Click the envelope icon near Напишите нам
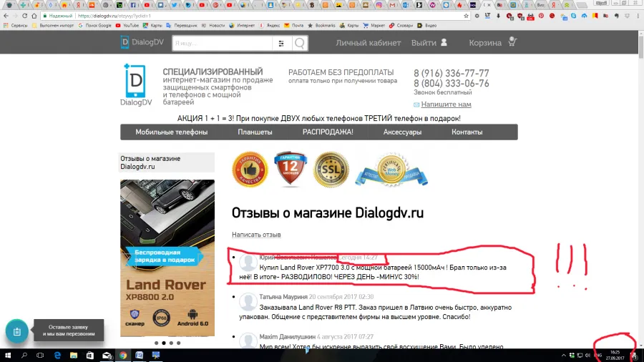Image resolution: width=644 pixels, height=362 pixels. click(x=416, y=104)
